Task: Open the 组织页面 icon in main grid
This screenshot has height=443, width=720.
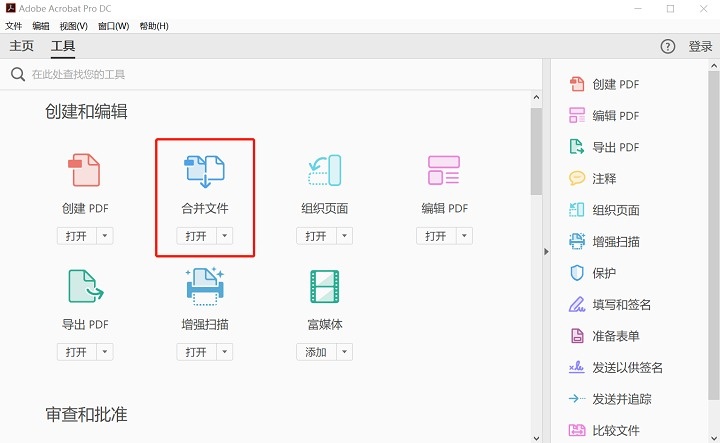Action: point(325,170)
